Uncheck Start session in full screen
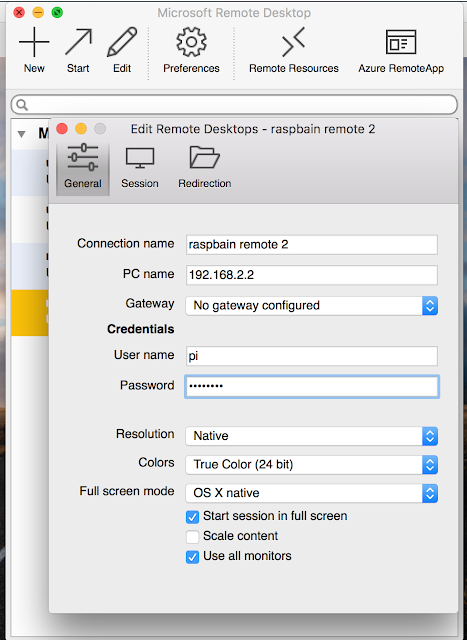Image resolution: width=467 pixels, height=640 pixels. (192, 517)
